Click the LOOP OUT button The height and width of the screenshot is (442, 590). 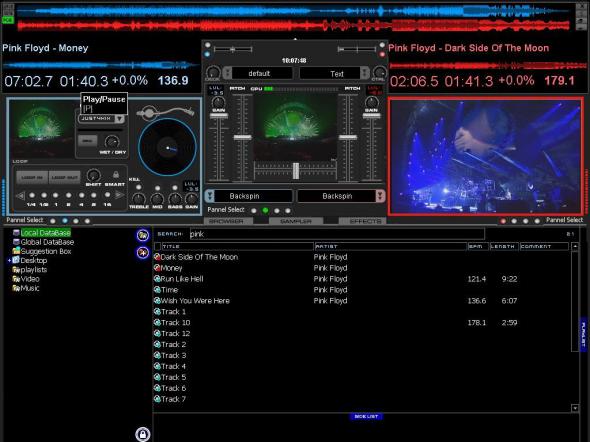pyautogui.click(x=64, y=177)
